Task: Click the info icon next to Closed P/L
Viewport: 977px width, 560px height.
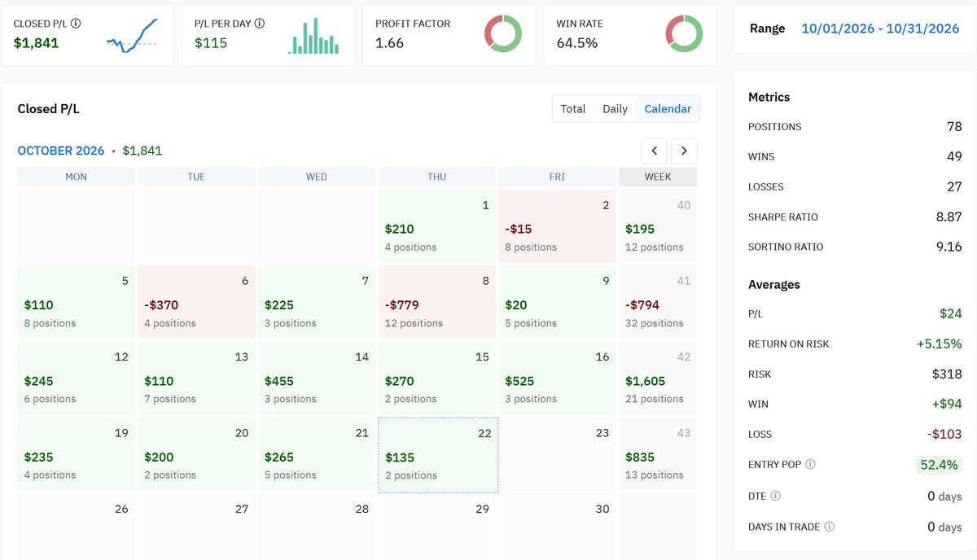Action: [76, 24]
